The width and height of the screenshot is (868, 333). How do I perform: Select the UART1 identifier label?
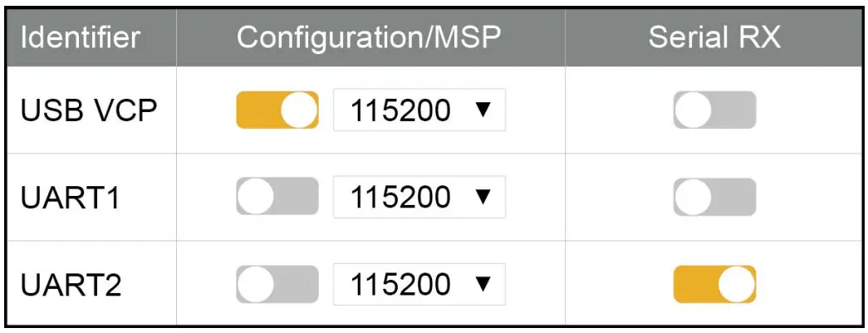pos(72,198)
